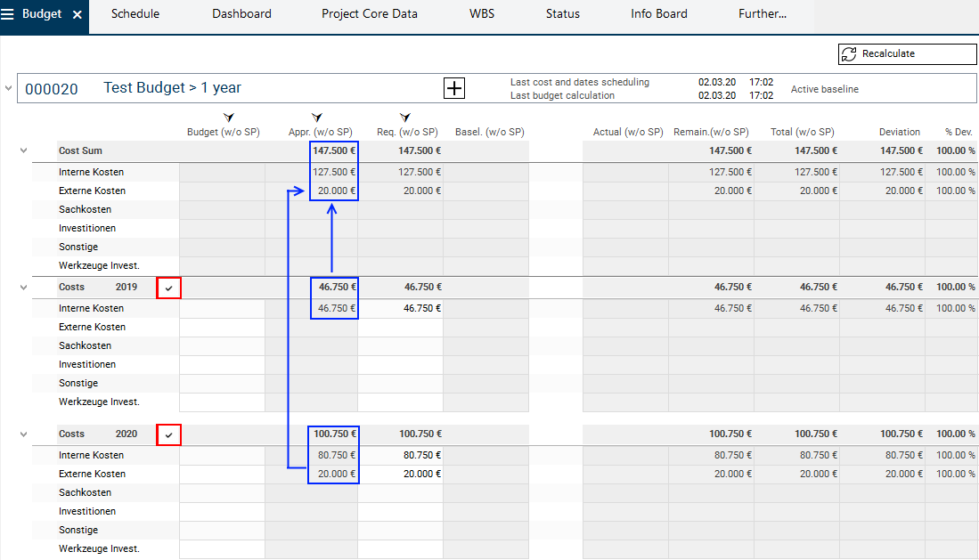Click arrow icon above Req. (w/o SP) column
This screenshot has width=979, height=560.
pos(405,118)
